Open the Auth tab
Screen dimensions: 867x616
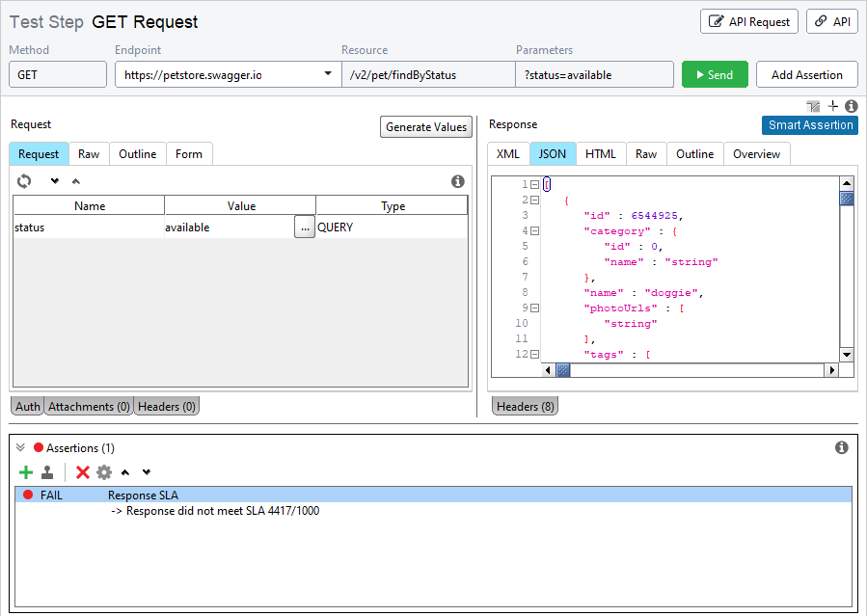(28, 407)
